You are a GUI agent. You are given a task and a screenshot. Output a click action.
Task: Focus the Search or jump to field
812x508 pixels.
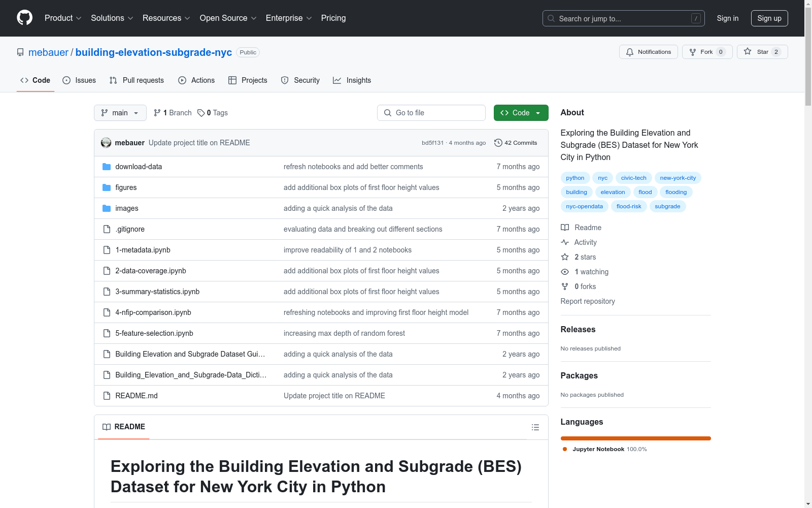624,18
